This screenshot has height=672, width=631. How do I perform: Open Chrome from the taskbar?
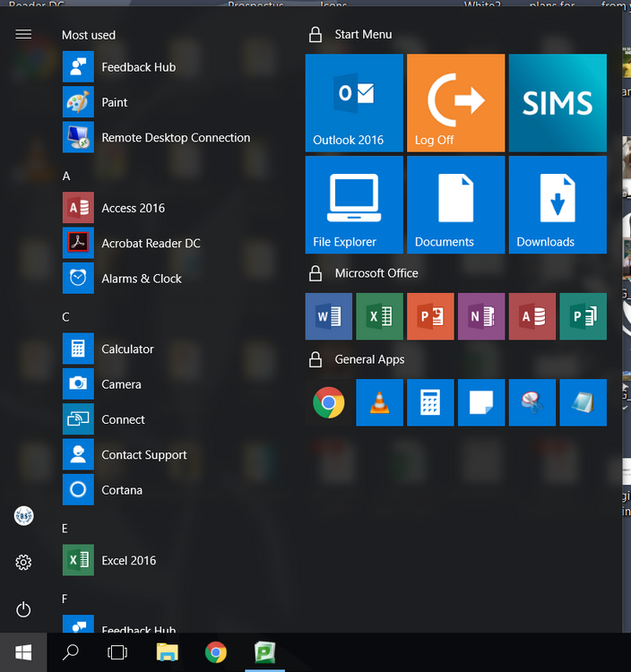216,652
